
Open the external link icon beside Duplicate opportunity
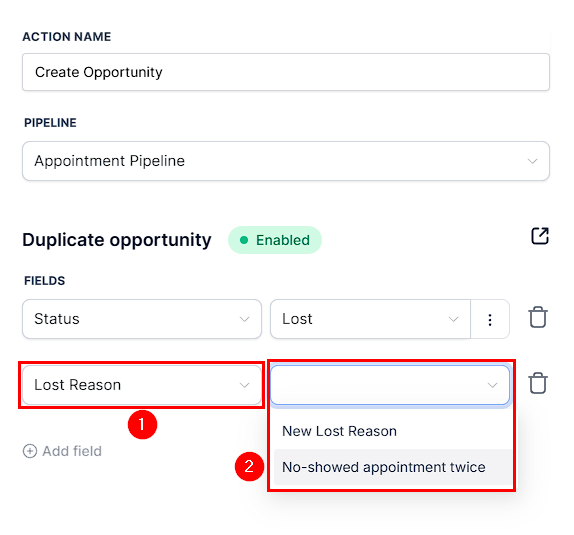pyautogui.click(x=540, y=236)
